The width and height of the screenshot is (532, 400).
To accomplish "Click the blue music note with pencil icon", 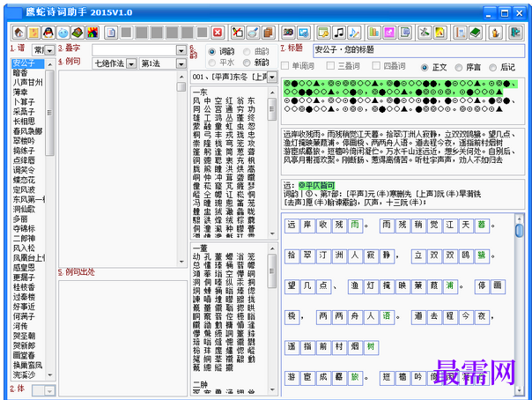I will coord(354,33).
